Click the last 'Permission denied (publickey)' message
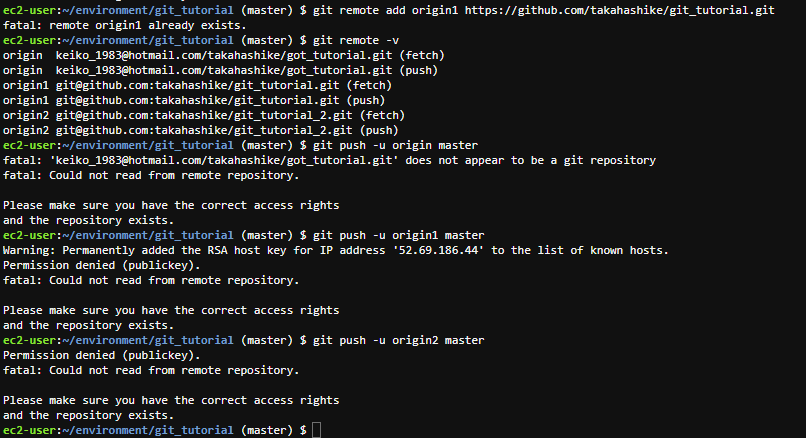The width and height of the screenshot is (806, 438). coord(102,355)
